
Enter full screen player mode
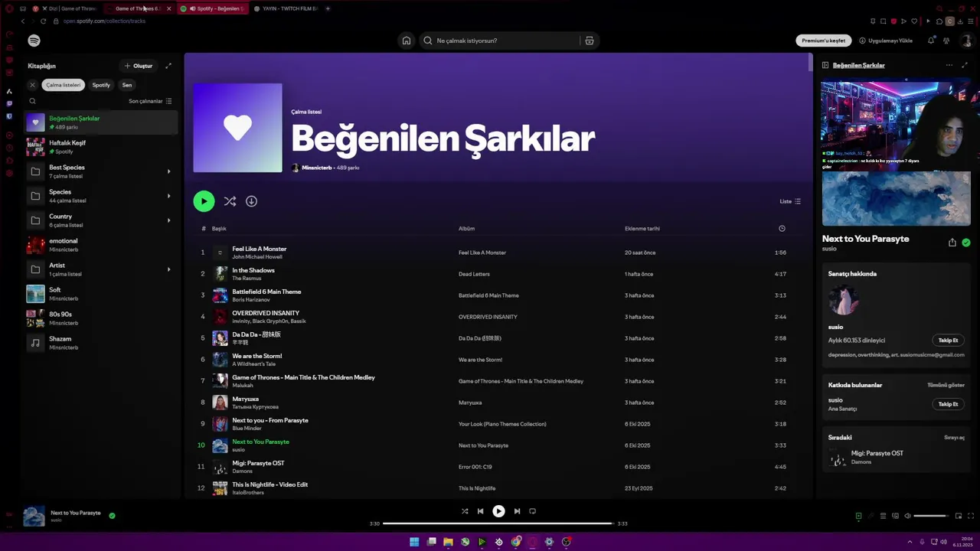click(972, 516)
